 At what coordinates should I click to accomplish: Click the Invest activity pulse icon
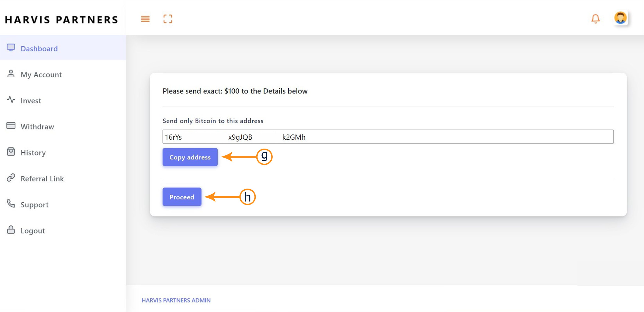pyautogui.click(x=11, y=100)
